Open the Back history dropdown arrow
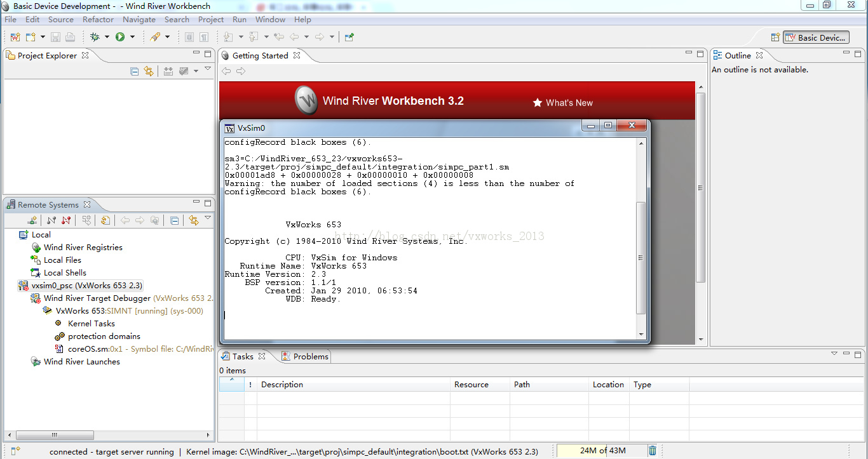 [306, 37]
